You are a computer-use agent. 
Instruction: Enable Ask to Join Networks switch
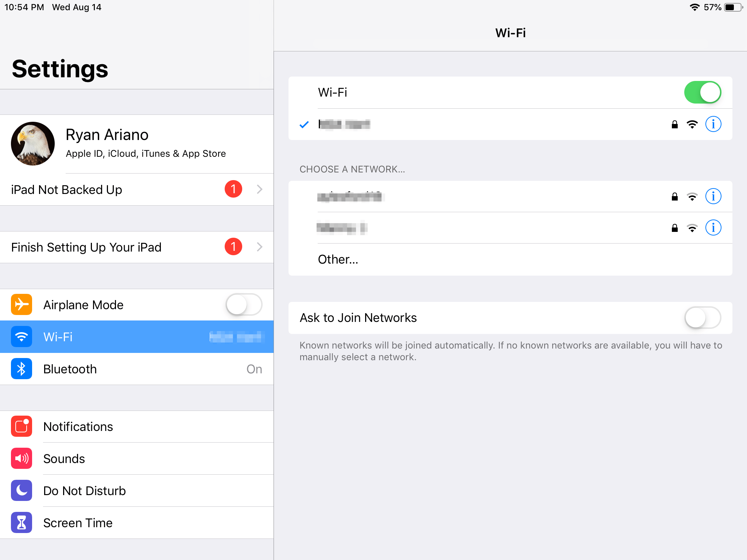click(702, 318)
